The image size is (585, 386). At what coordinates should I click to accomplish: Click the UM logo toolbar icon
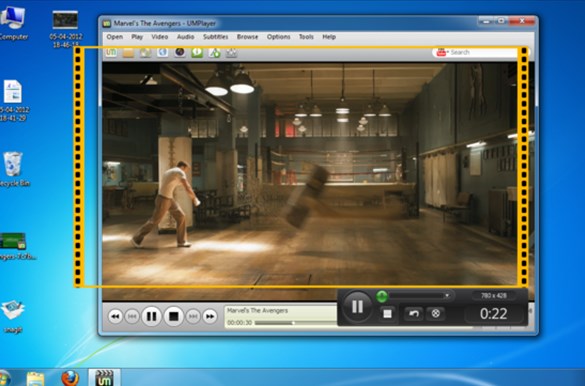pyautogui.click(x=111, y=53)
